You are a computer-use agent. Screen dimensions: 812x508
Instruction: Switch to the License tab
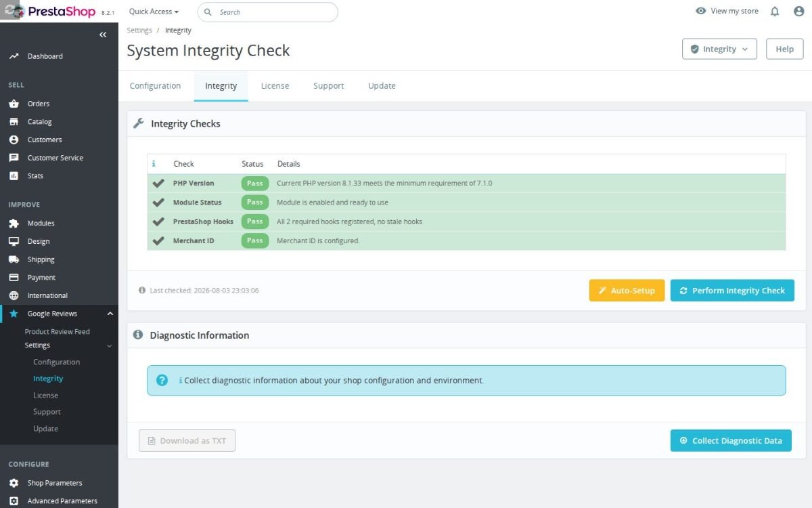[x=275, y=86]
